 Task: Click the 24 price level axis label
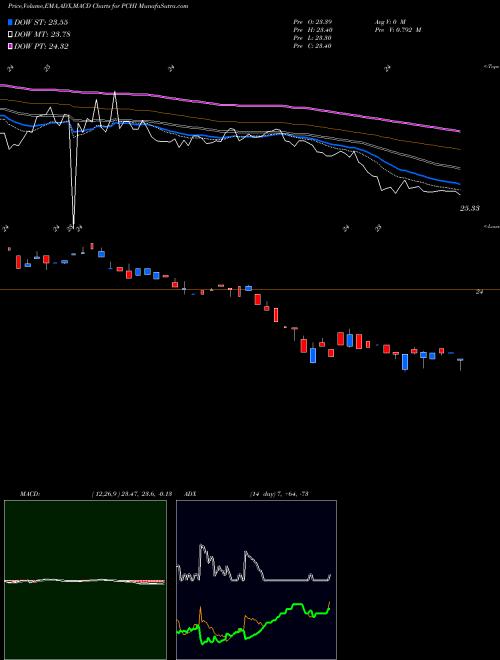479,292
